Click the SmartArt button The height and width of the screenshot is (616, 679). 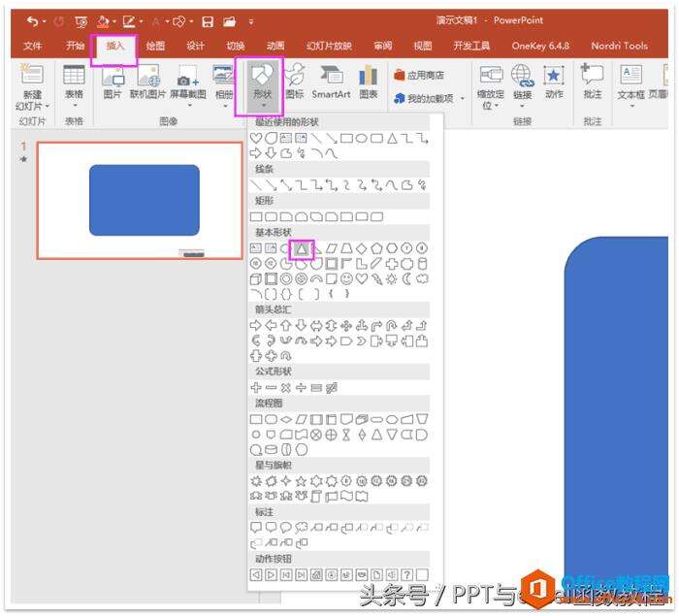coord(332,81)
